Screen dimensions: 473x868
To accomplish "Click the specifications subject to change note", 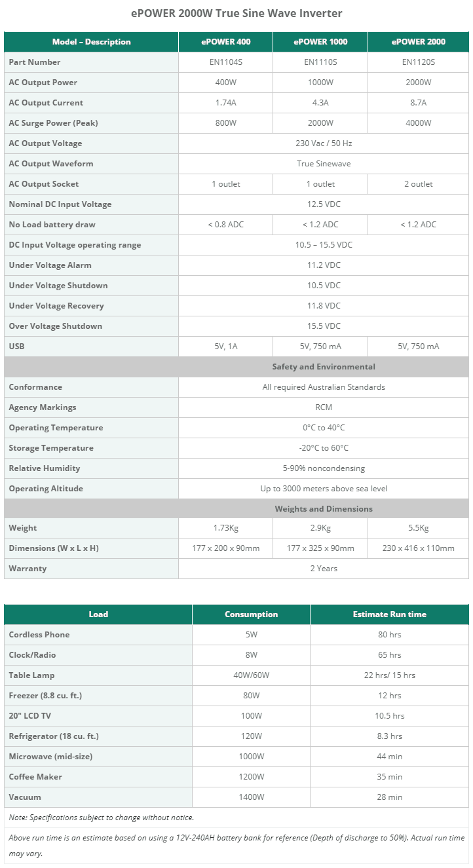I will [x=102, y=818].
